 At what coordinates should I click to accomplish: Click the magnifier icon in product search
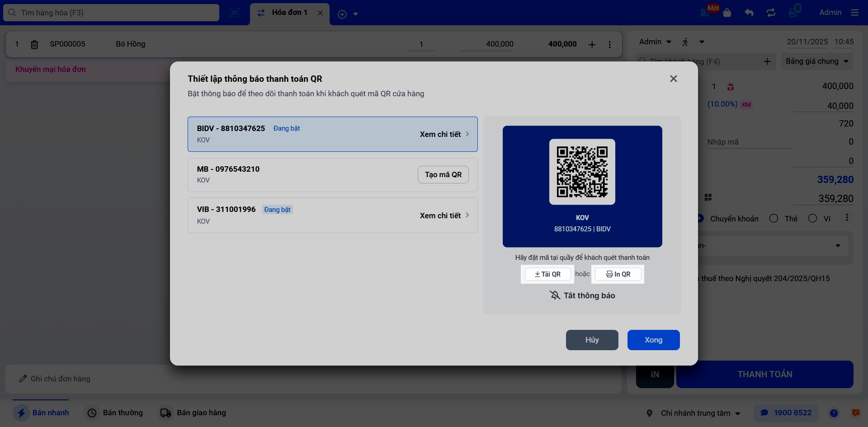tap(12, 13)
